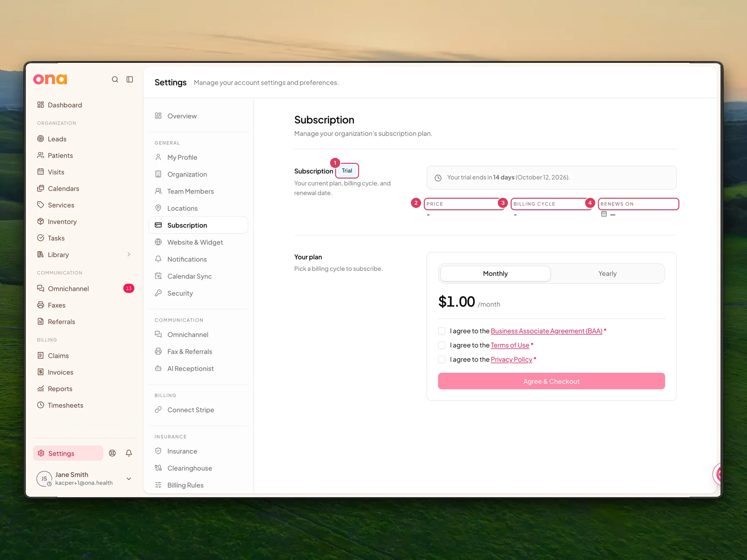Click the AI Receptionist robot icon

(158, 369)
